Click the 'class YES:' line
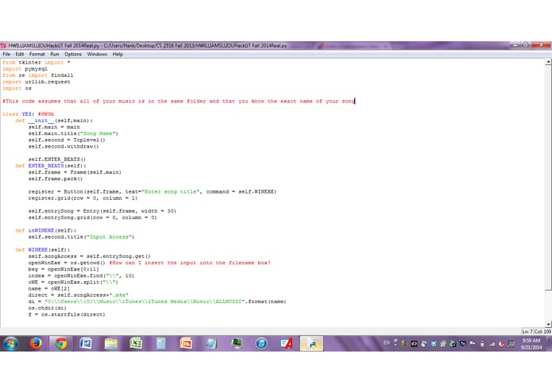 [28, 114]
